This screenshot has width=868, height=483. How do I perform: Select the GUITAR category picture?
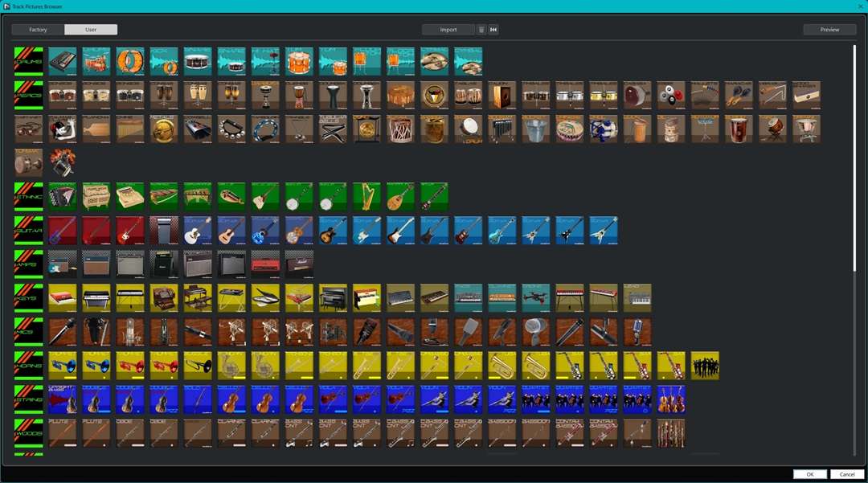pos(29,230)
